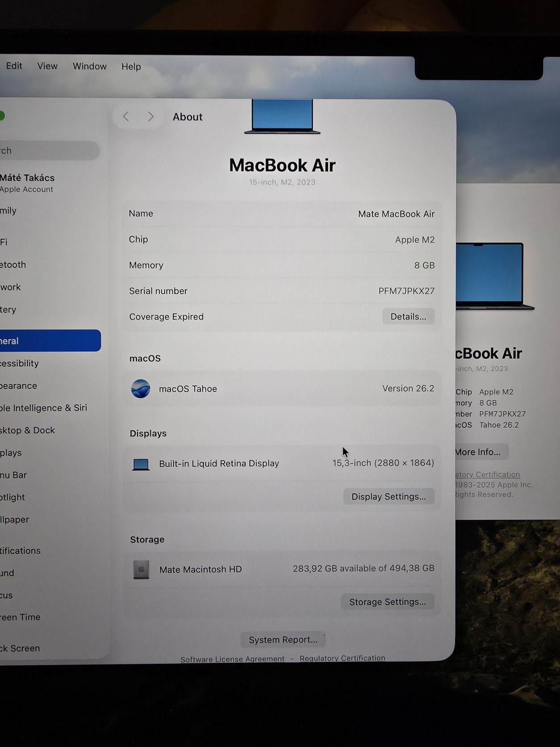Image resolution: width=560 pixels, height=747 pixels.
Task: Open Certification link in About This Mac window
Action: tap(488, 474)
